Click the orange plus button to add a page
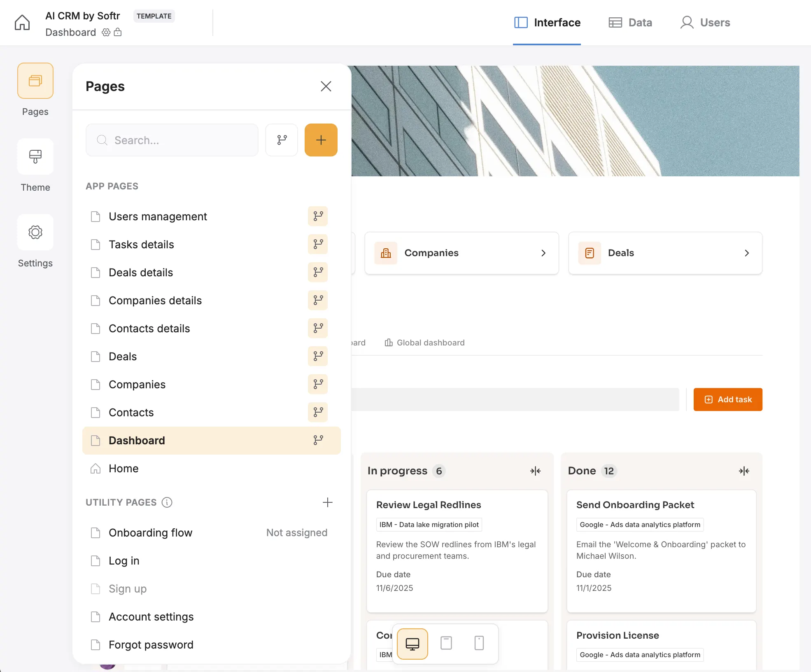This screenshot has width=811, height=672. (x=321, y=140)
